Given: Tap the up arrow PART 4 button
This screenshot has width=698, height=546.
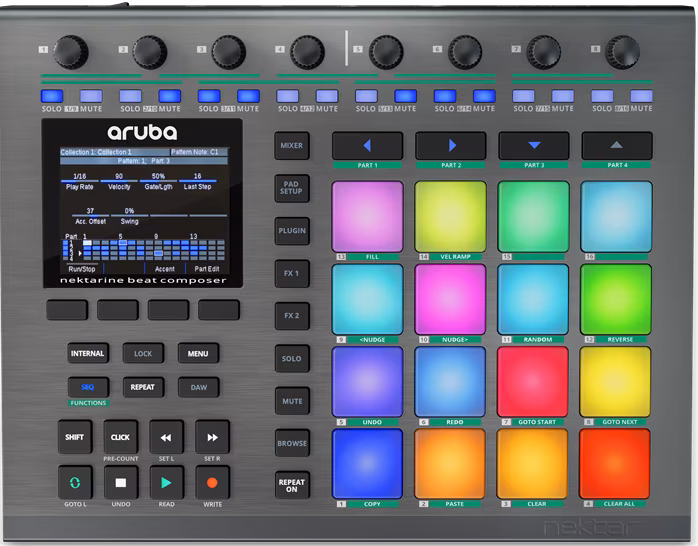Looking at the screenshot, I should click(x=617, y=146).
